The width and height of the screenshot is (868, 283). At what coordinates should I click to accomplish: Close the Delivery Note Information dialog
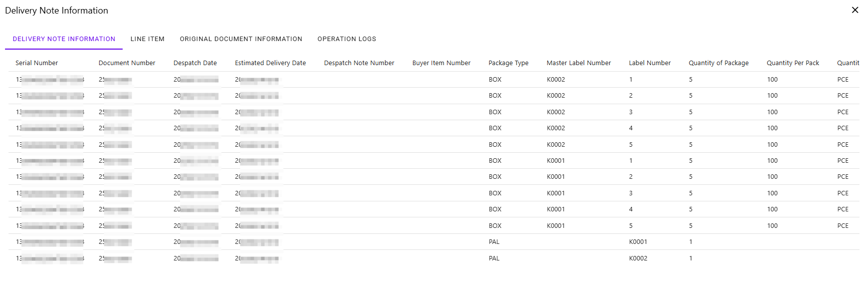855,10
